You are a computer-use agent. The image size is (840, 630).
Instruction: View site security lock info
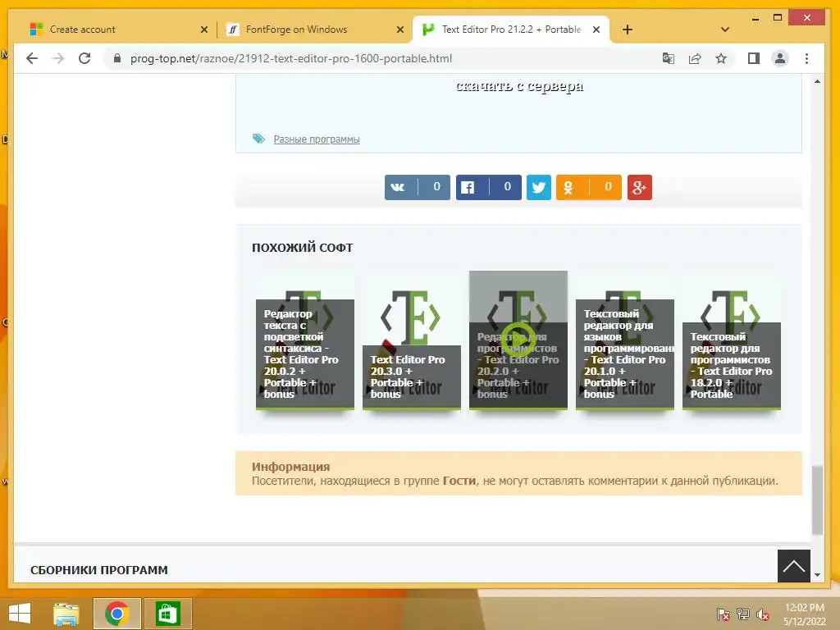coord(117,58)
